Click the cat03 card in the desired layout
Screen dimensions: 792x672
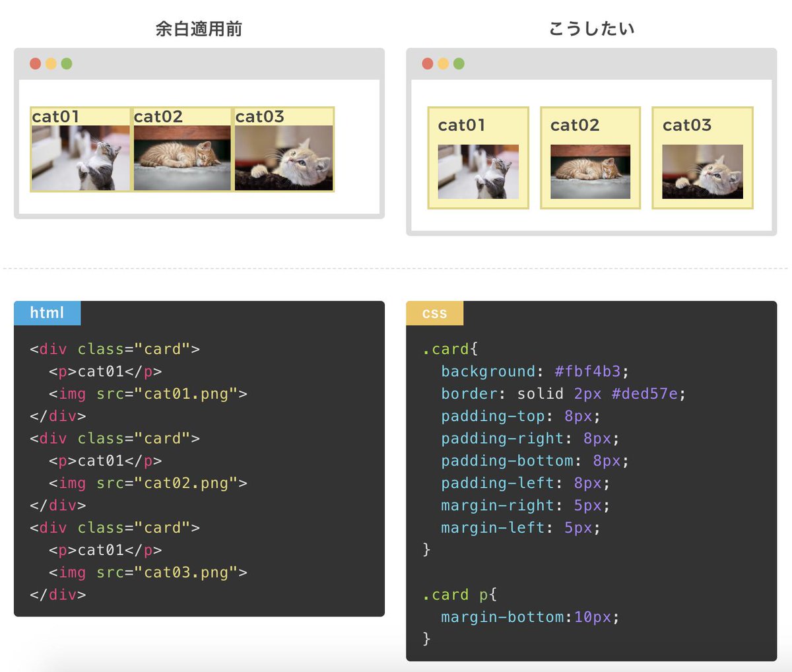pos(702,157)
